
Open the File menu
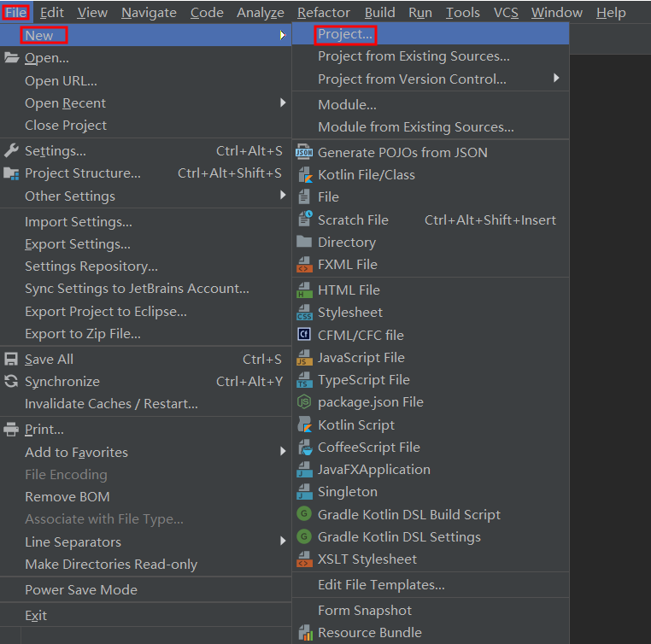pyautogui.click(x=15, y=13)
